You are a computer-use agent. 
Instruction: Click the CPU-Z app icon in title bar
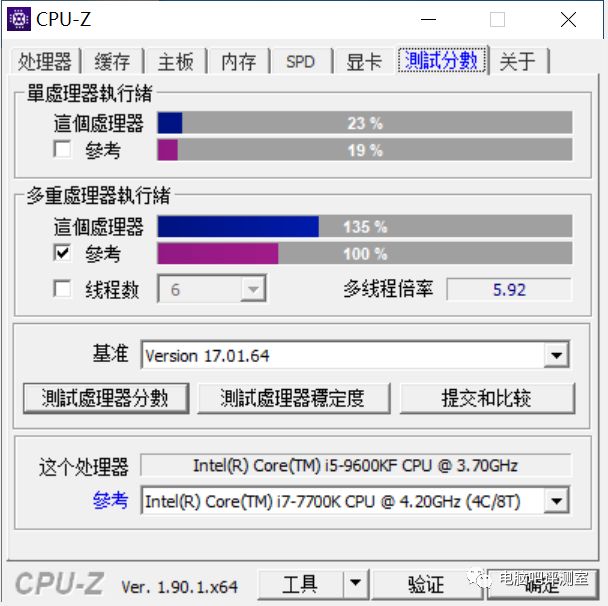(18, 19)
